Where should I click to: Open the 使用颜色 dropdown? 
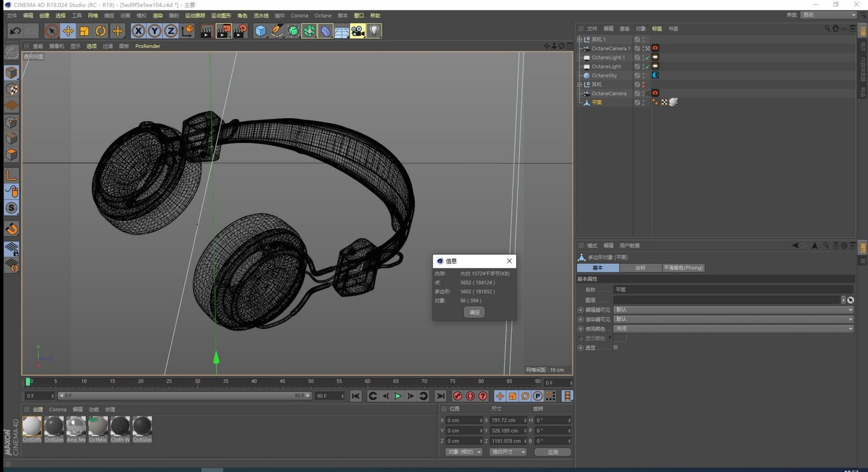[x=733, y=329]
